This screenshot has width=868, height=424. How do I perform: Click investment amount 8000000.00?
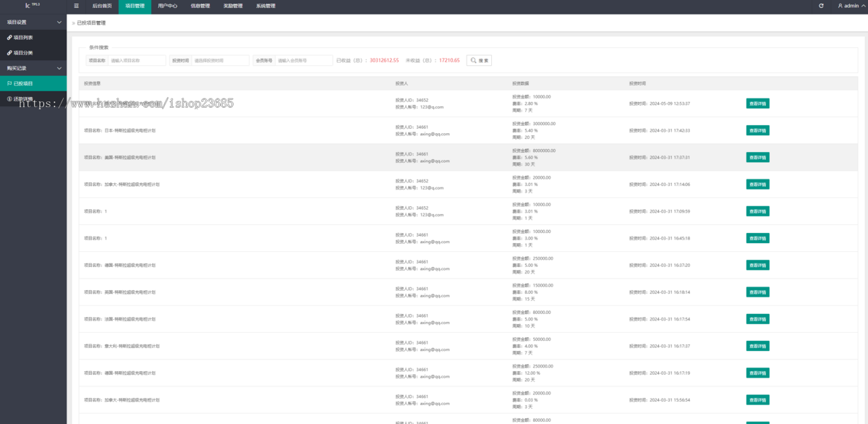click(x=544, y=150)
